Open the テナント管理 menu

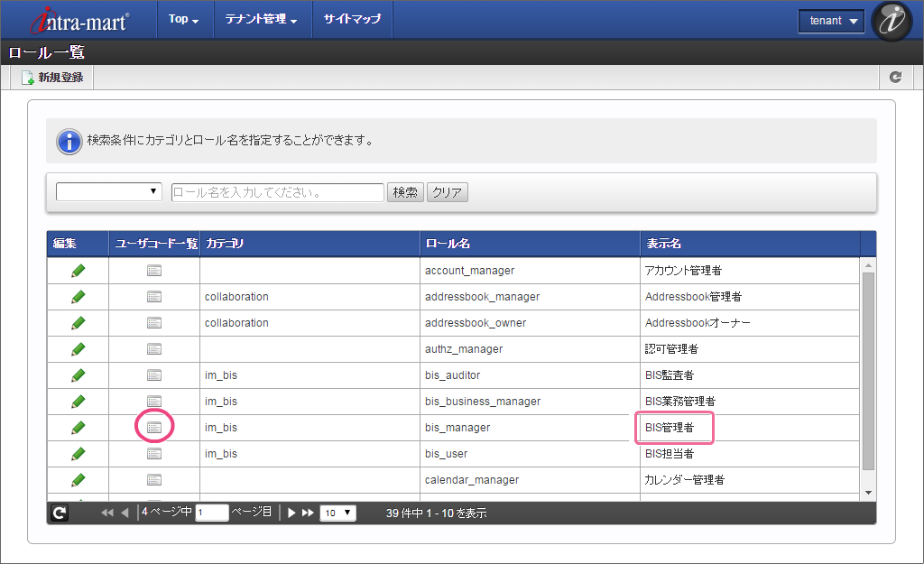pos(261,19)
